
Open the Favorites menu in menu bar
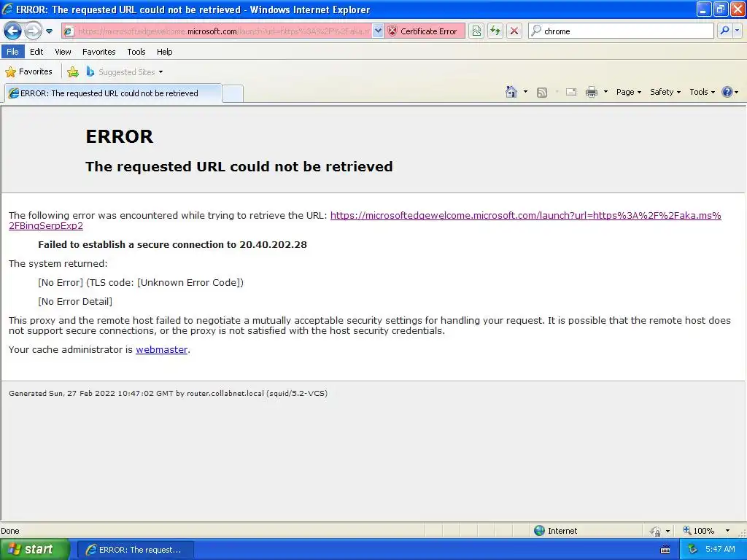click(x=98, y=52)
